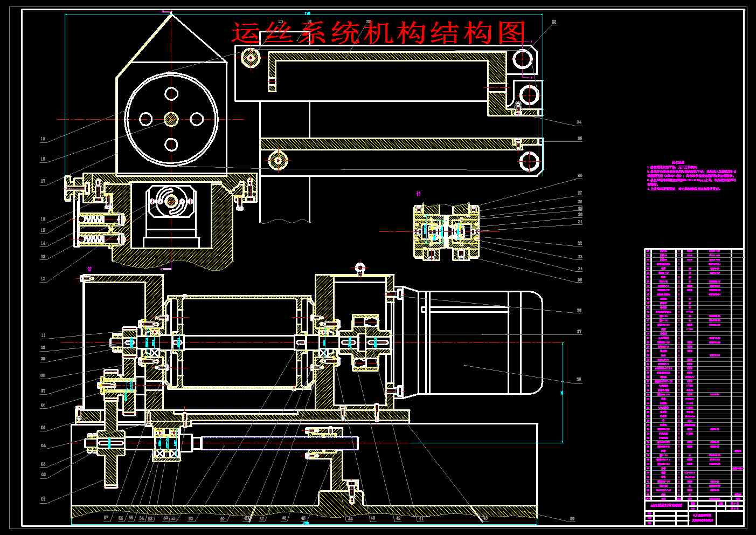Image resolution: width=756 pixels, height=535 pixels.
Task: Select part callout number 17
Action: point(43,181)
